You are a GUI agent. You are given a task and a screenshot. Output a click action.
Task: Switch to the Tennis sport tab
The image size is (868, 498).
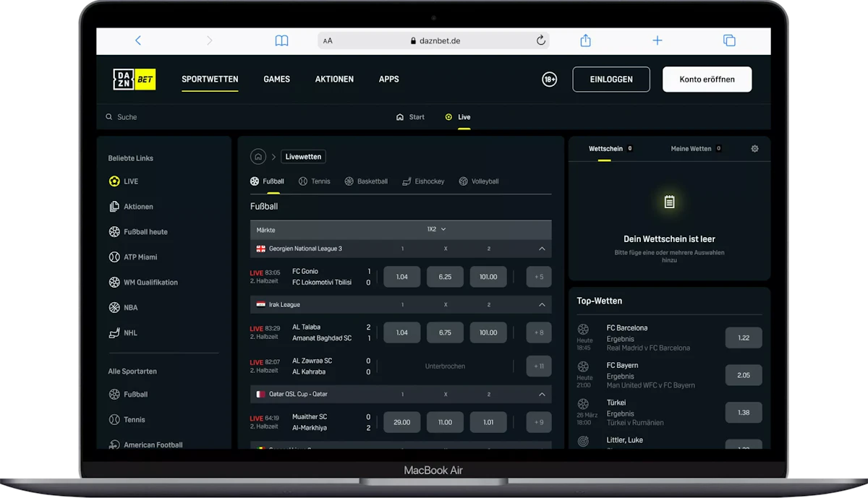315,181
